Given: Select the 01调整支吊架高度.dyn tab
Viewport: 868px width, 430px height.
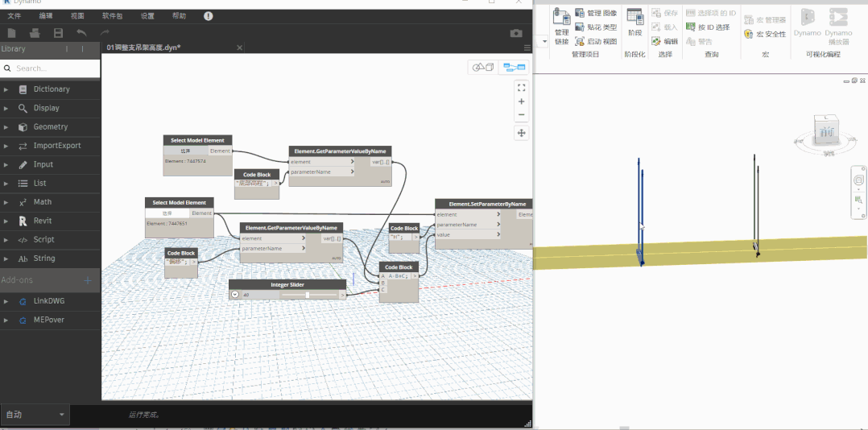Looking at the screenshot, I should click(x=143, y=48).
